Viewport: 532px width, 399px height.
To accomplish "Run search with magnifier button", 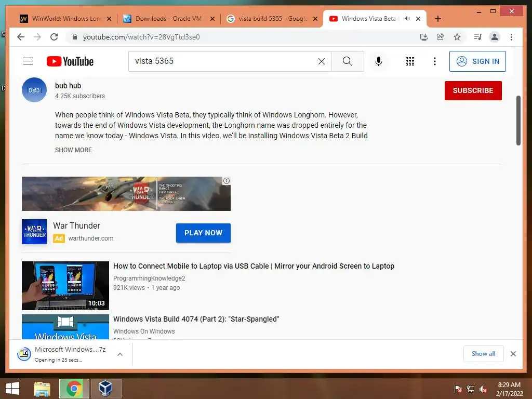I will tap(348, 61).
